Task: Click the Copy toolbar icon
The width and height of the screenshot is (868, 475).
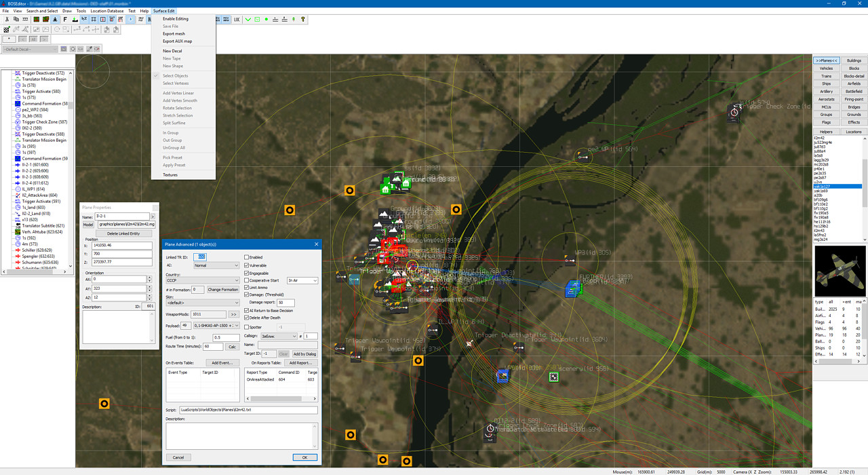Action: click(x=16, y=19)
